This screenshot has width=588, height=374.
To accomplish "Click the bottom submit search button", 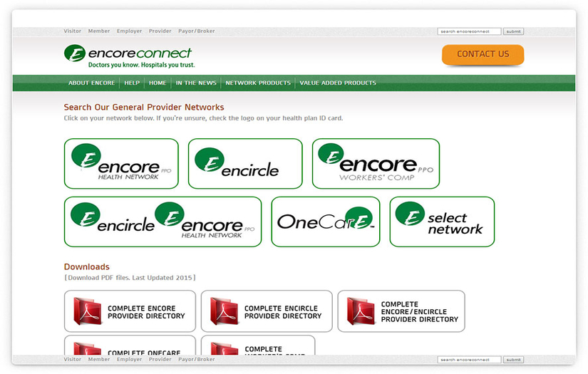I will point(513,360).
